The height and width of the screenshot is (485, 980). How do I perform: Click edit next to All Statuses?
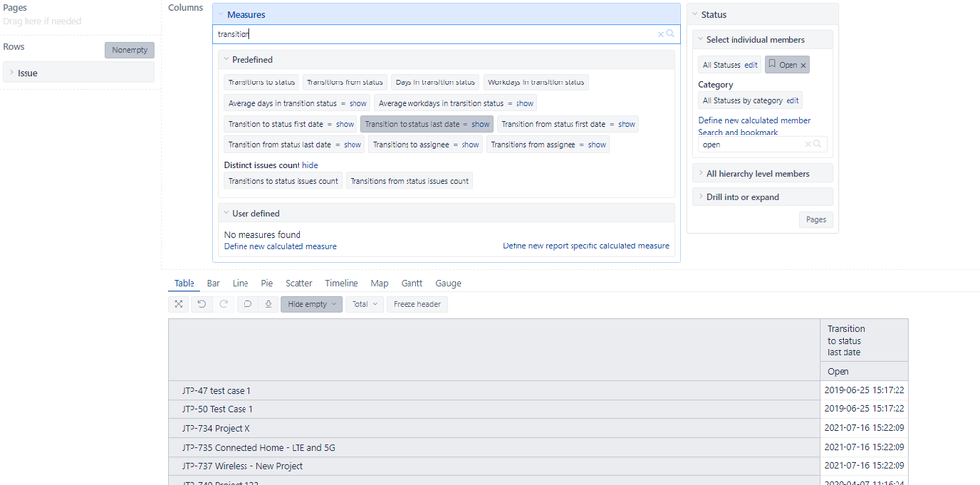point(751,65)
